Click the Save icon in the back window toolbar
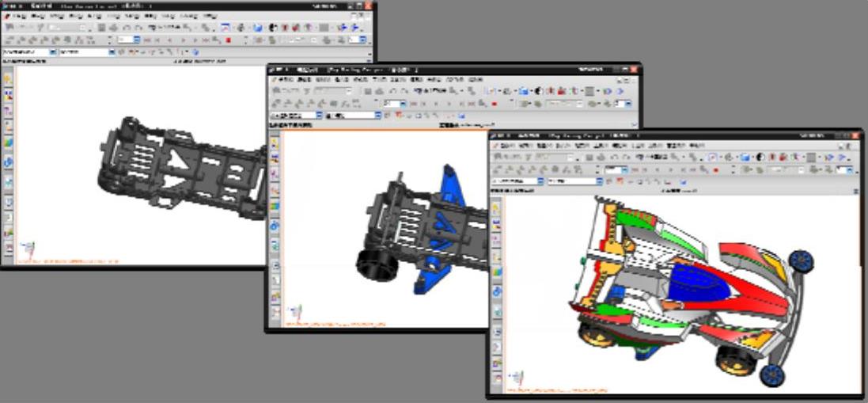Screen dimensions: 868x403 (101, 28)
